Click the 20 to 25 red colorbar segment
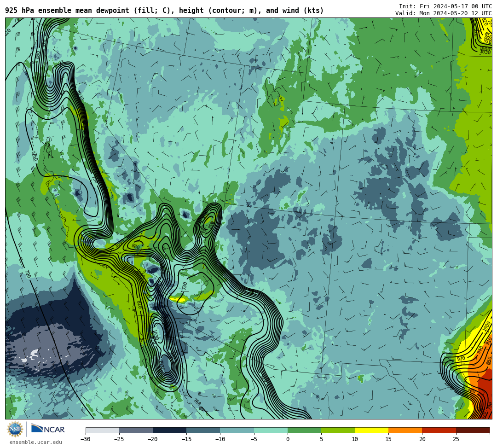 tap(439, 430)
